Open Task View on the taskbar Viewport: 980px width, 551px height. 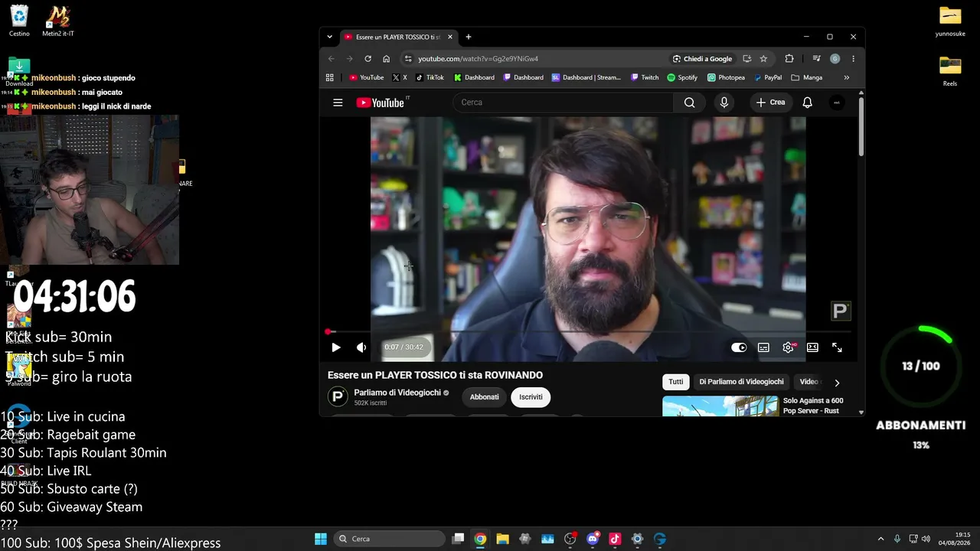(x=458, y=539)
